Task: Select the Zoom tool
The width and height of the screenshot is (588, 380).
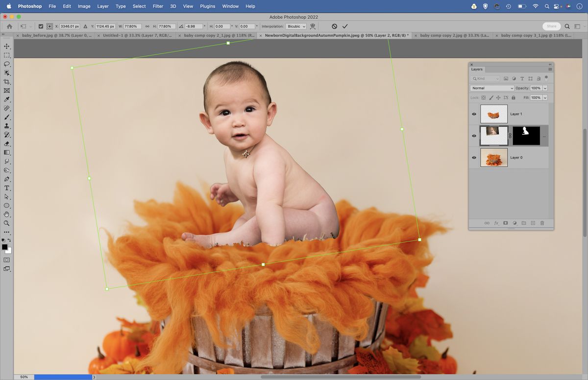Action: tap(7, 223)
